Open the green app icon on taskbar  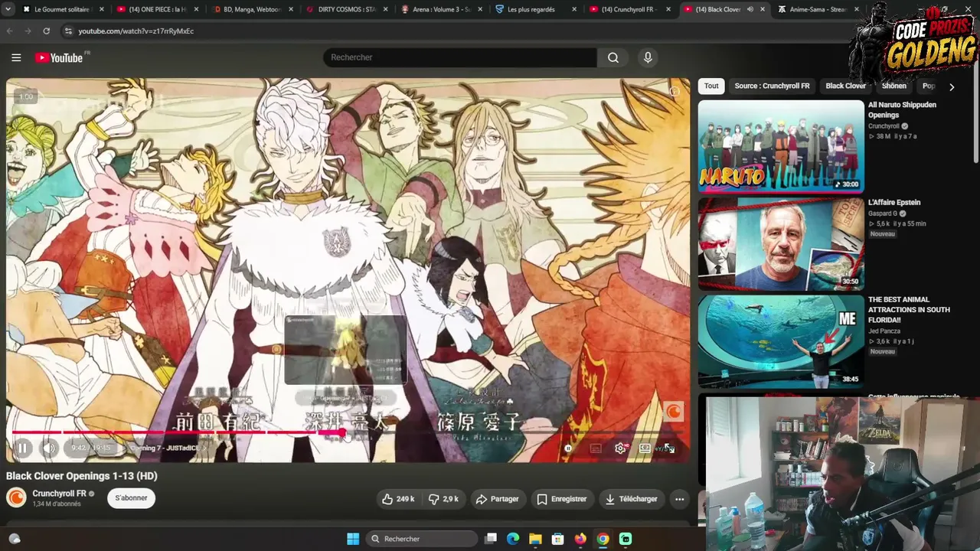click(626, 539)
